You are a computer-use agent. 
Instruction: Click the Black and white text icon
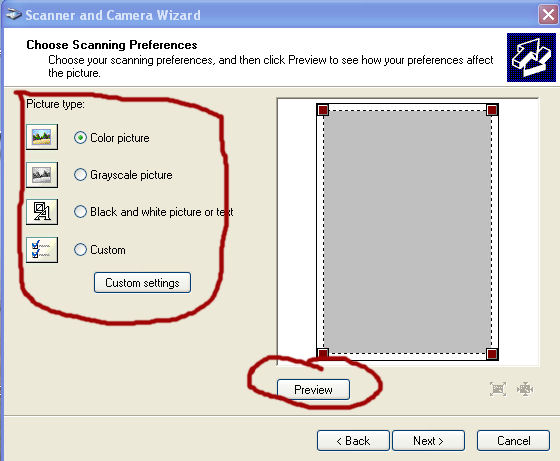[42, 212]
